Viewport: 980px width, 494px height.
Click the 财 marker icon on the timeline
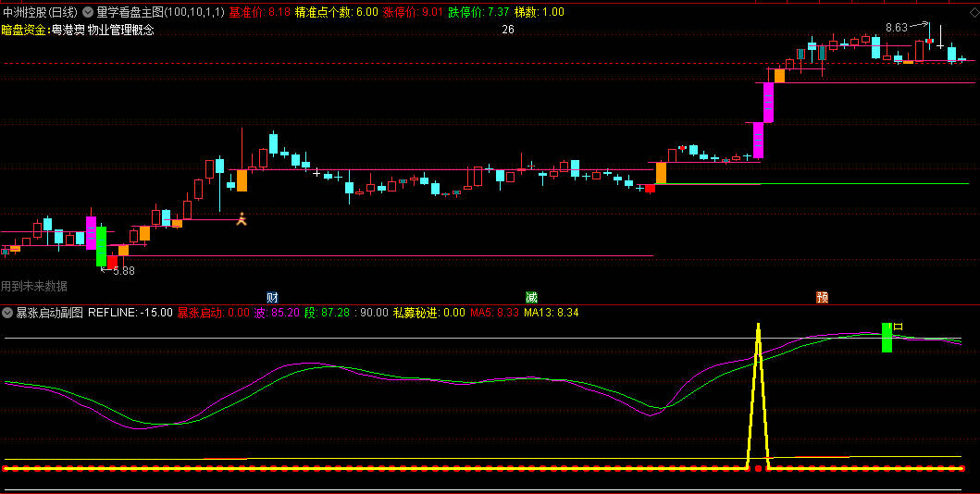(272, 297)
